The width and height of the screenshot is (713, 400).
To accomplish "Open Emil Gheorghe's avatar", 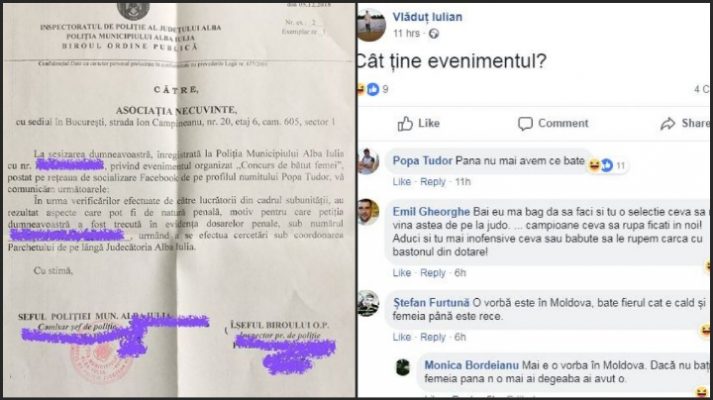I will coord(369,212).
